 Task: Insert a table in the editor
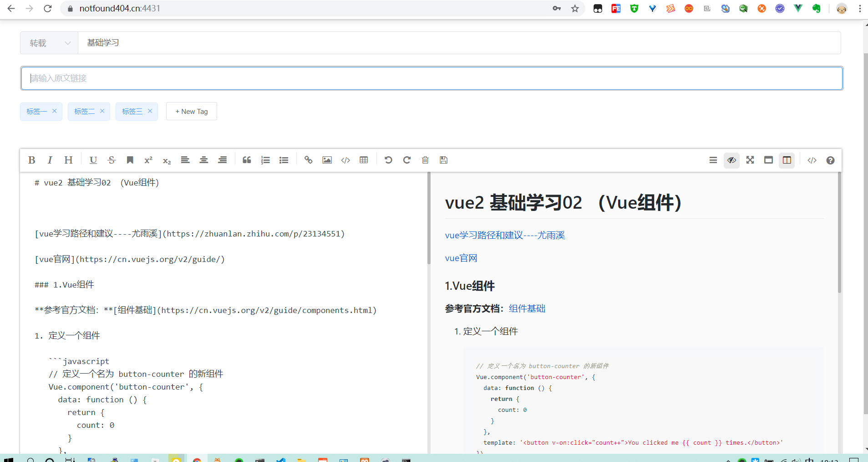[364, 160]
